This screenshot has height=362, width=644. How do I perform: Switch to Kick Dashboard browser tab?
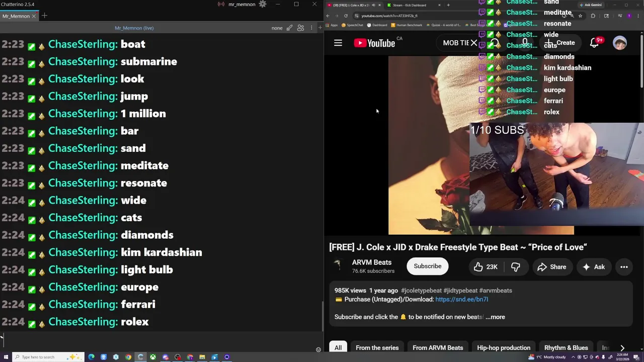coord(413,5)
